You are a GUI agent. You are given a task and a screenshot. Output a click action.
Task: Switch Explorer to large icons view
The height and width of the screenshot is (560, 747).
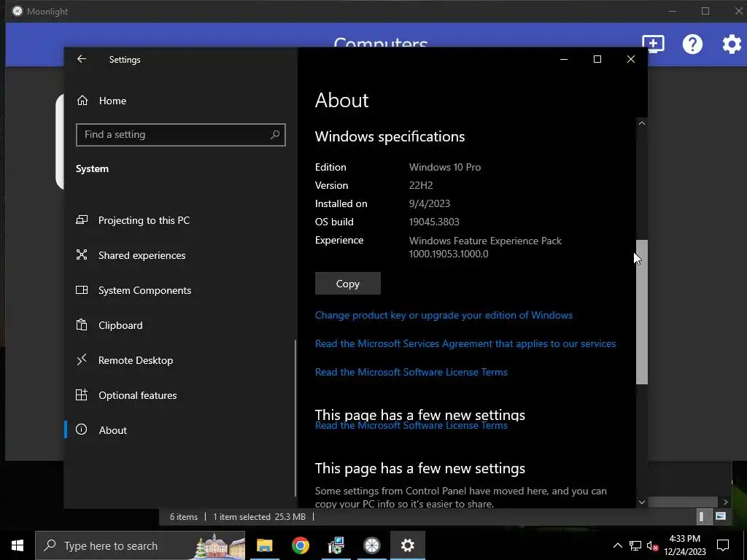pyautogui.click(x=720, y=517)
